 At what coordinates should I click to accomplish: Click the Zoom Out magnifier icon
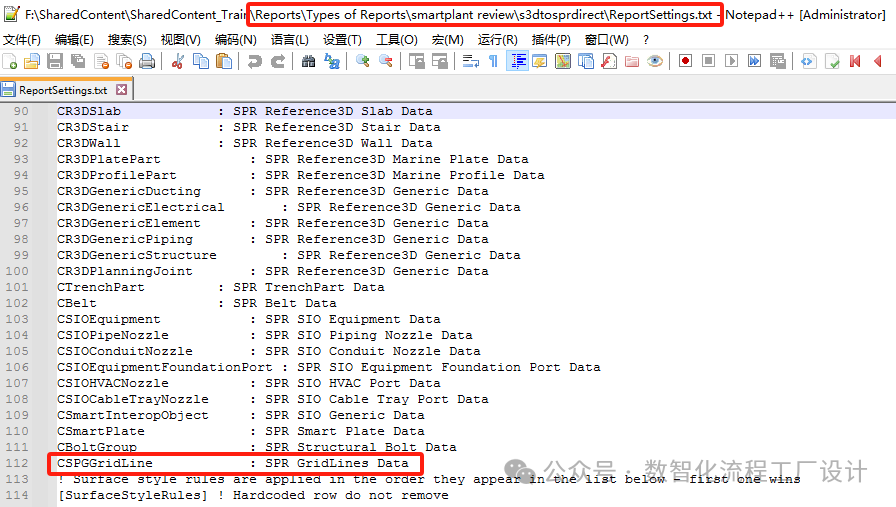386,61
